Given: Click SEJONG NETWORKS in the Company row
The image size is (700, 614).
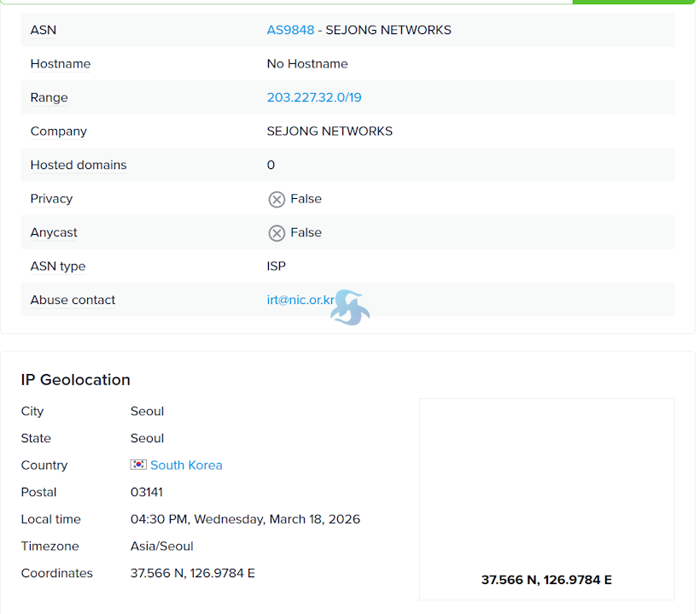Looking at the screenshot, I should pyautogui.click(x=330, y=132).
